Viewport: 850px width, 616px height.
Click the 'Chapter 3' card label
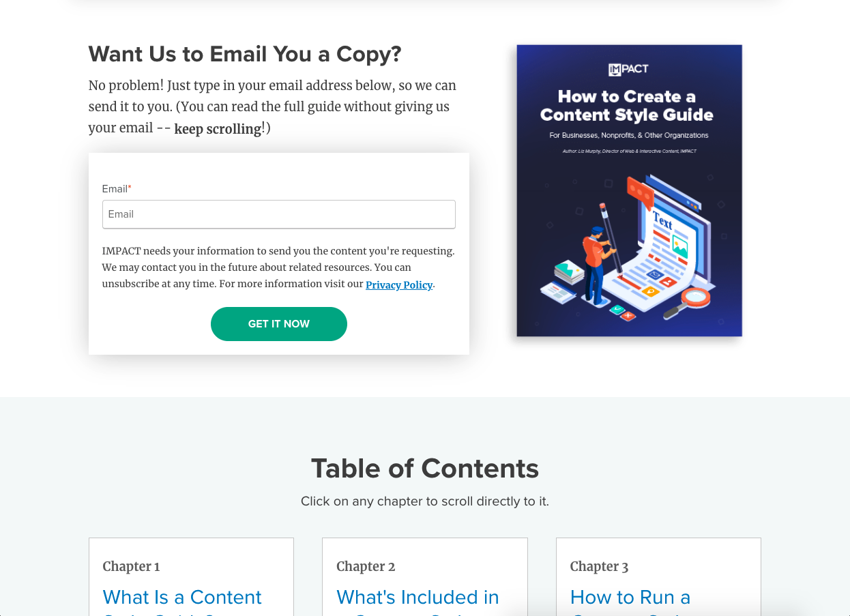pyautogui.click(x=599, y=566)
